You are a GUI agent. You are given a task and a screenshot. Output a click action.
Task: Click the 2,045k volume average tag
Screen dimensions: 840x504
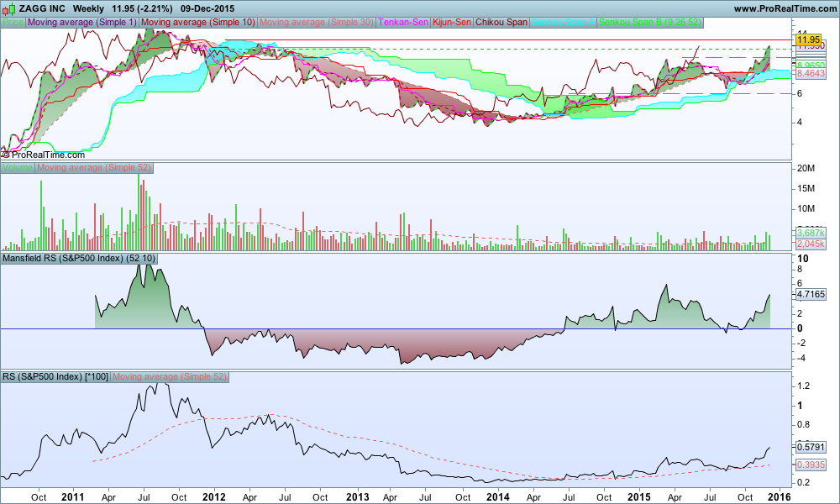(811, 244)
